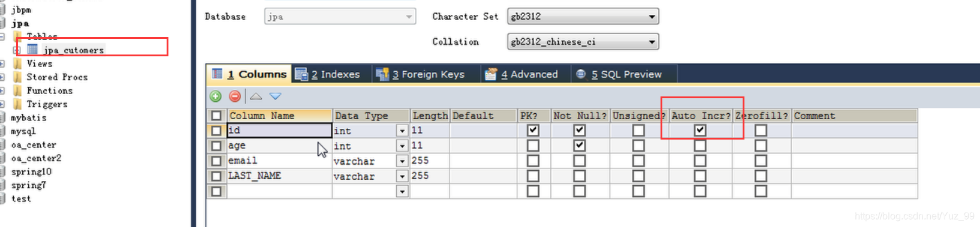Viewport: 980px width, 227px height.
Task: Open the 1 Columns tab
Action: [249, 74]
